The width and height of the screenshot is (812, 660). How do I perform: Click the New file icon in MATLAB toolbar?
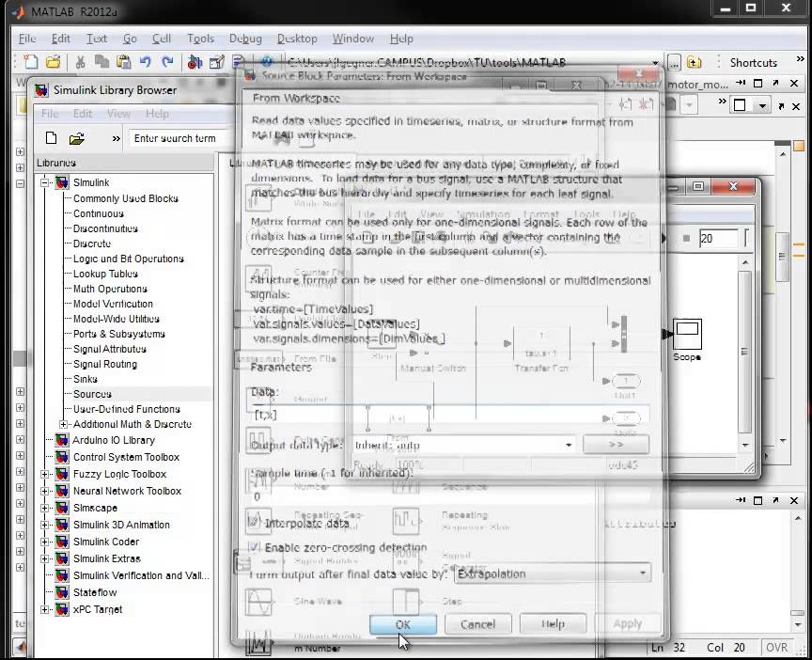31,63
